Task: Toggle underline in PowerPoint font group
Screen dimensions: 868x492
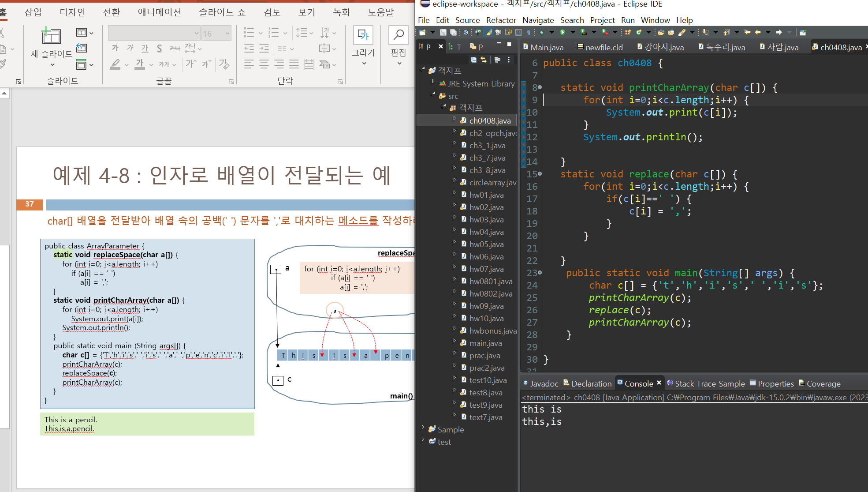Action: [x=145, y=48]
